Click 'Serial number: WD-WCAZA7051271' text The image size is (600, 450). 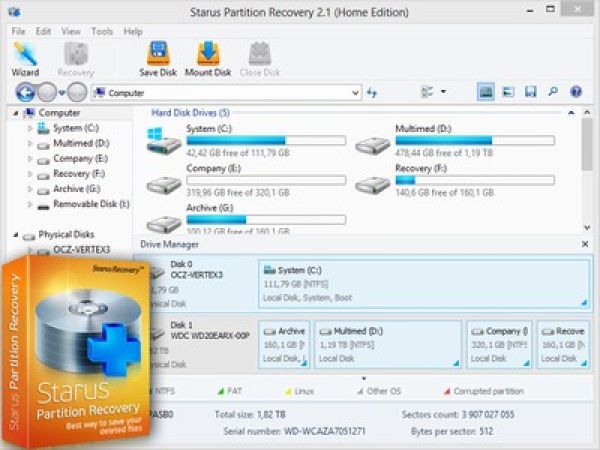click(294, 432)
